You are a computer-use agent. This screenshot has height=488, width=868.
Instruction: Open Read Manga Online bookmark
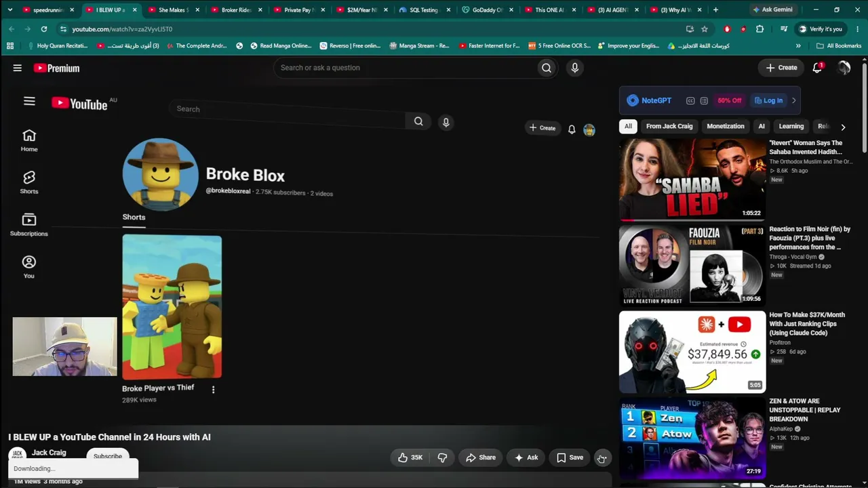click(x=281, y=46)
